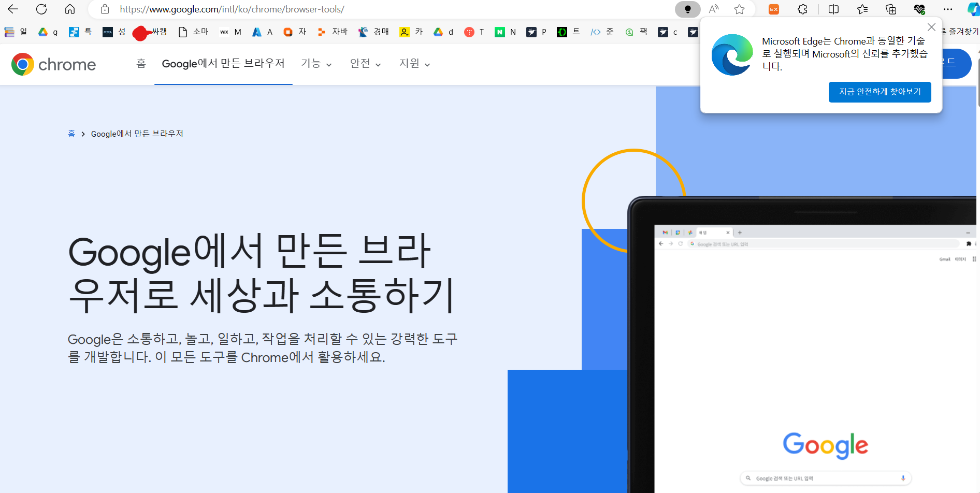Select the 'Google에서 만든 브라우저' tab
980x493 pixels.
click(223, 63)
